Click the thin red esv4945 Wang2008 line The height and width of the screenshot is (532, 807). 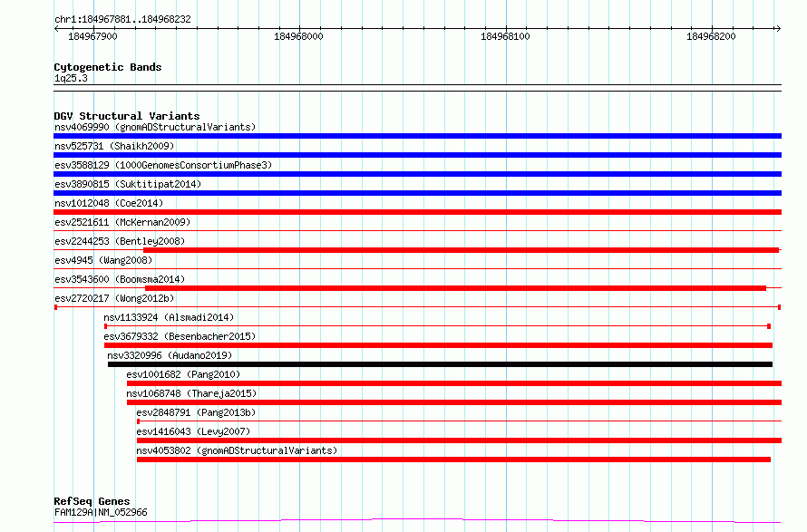(x=417, y=269)
